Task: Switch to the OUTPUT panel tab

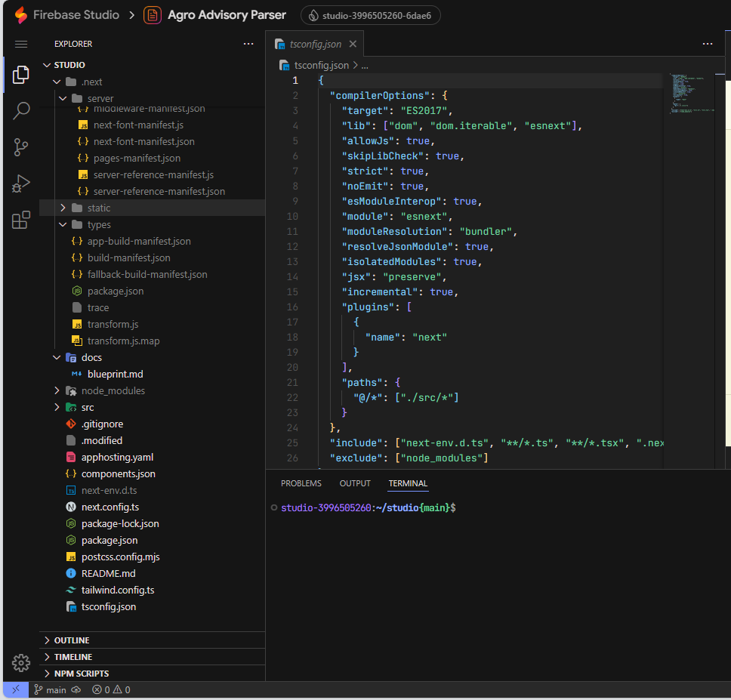Action: click(x=355, y=483)
